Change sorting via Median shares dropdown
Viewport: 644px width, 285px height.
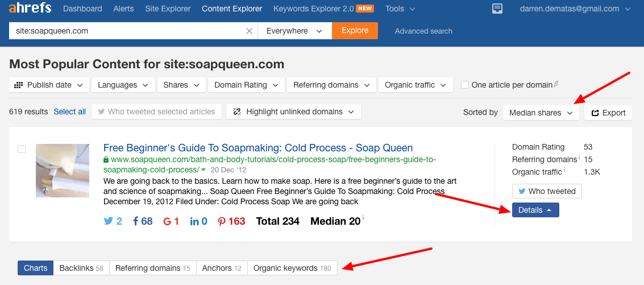coord(541,113)
